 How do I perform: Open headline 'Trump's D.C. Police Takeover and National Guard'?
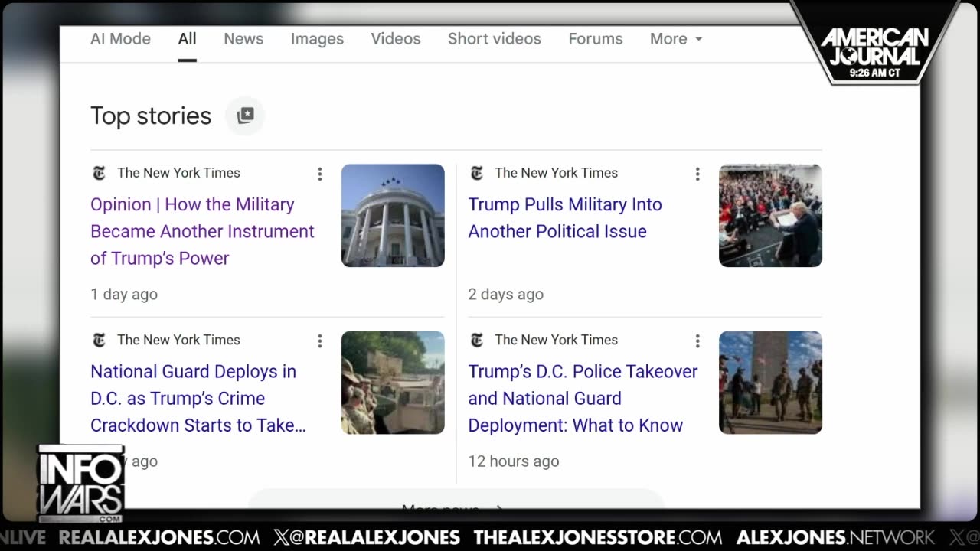pos(583,398)
